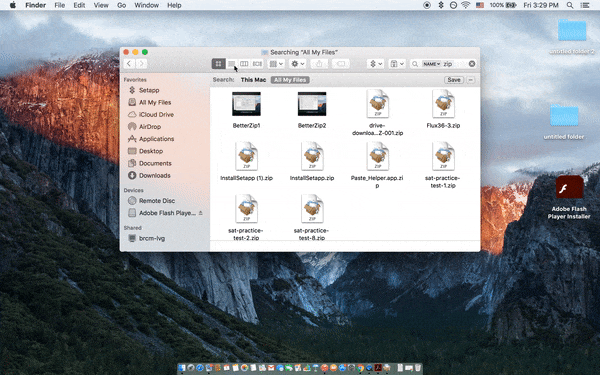
Task: Select the Flux36-3.zip file icon
Action: [443, 103]
